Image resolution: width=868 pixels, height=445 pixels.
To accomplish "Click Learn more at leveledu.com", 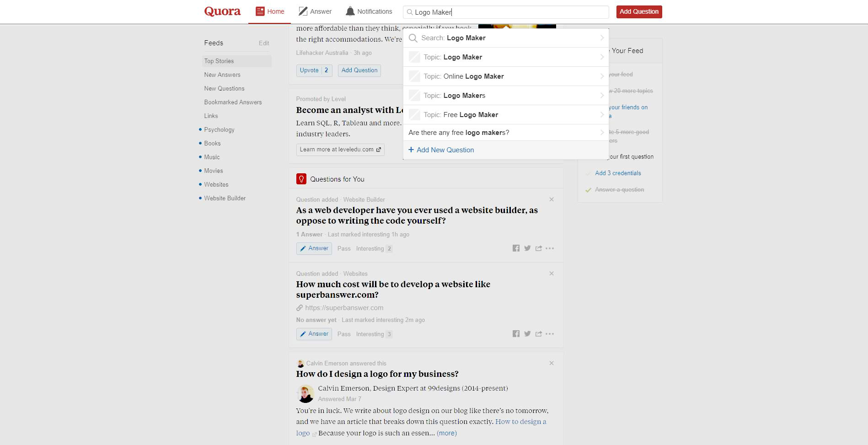I will [340, 150].
